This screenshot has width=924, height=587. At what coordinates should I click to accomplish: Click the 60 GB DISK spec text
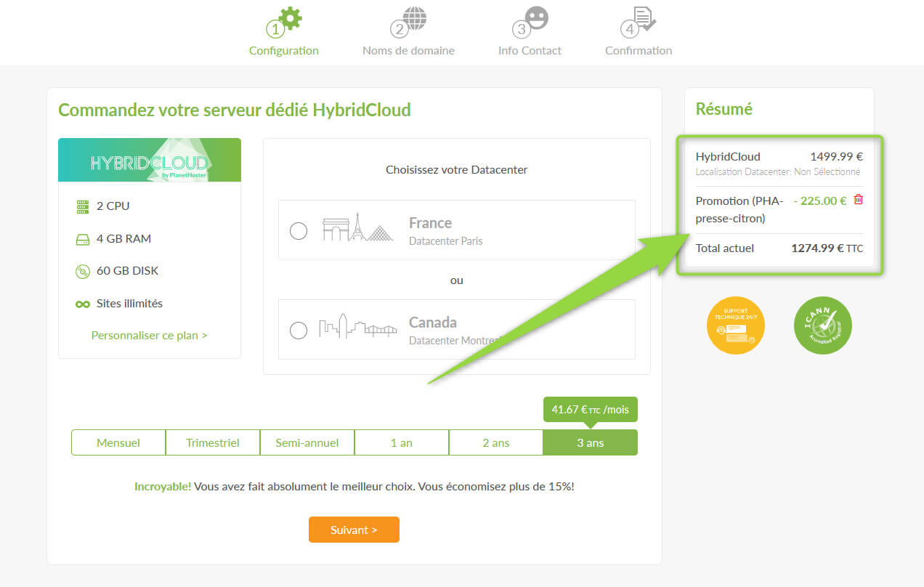[128, 271]
